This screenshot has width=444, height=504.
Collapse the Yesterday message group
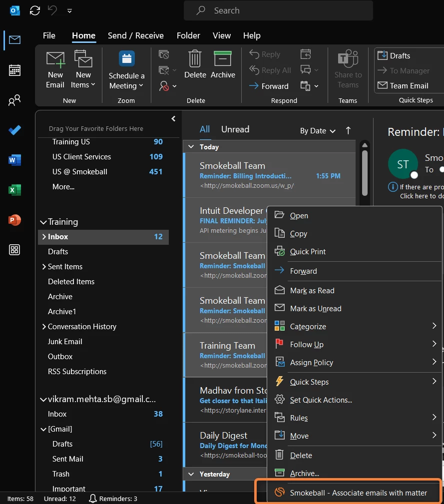(x=191, y=474)
